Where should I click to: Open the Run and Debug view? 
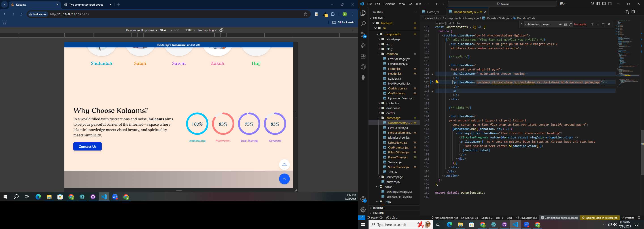click(x=363, y=45)
